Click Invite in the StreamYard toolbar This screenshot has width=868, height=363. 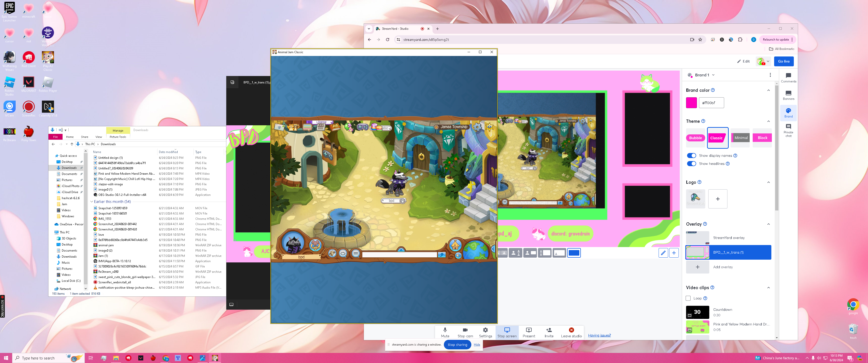[549, 332]
